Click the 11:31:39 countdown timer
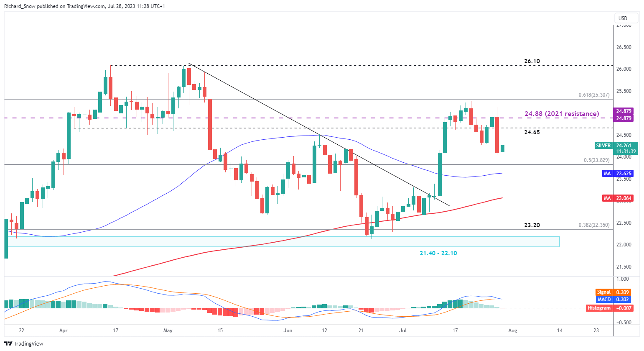644x351 pixels. [x=626, y=151]
